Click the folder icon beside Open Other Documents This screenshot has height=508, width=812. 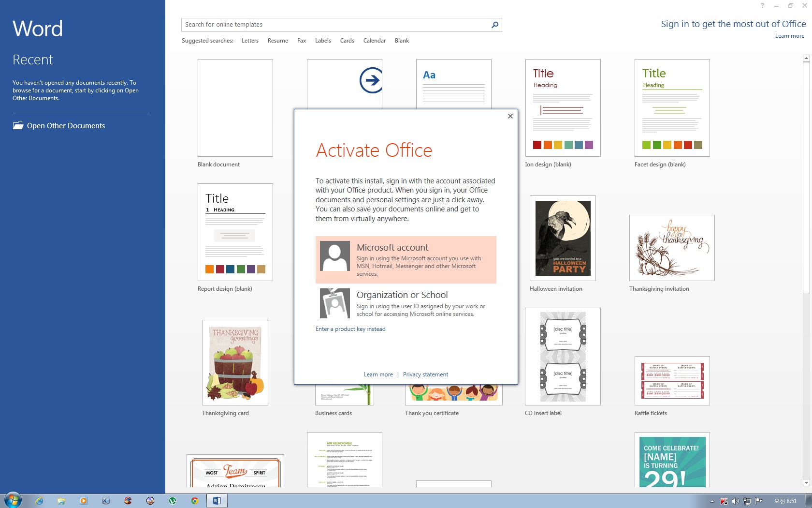(x=18, y=125)
